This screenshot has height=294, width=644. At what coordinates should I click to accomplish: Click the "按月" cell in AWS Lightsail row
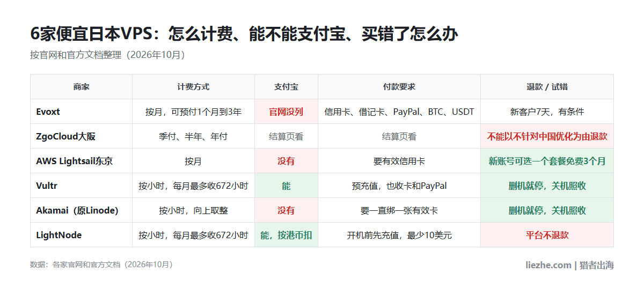[x=193, y=161]
